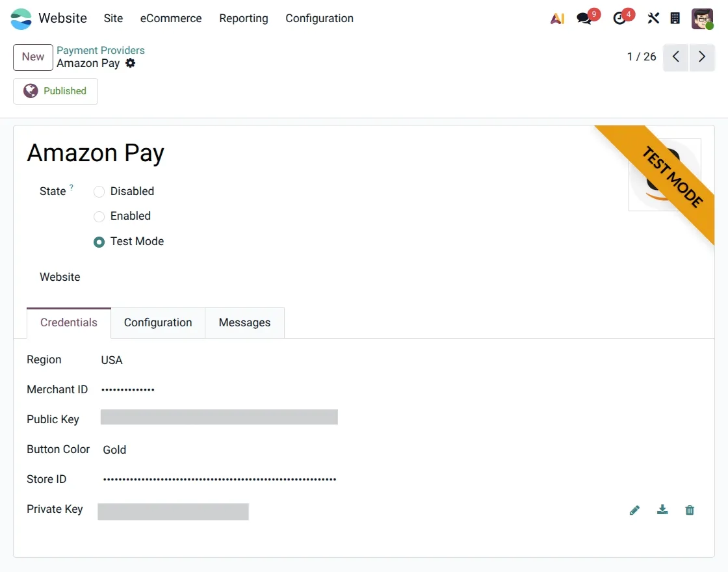Image resolution: width=728 pixels, height=572 pixels.
Task: Open the debug tools wrench icon
Action: (x=653, y=19)
